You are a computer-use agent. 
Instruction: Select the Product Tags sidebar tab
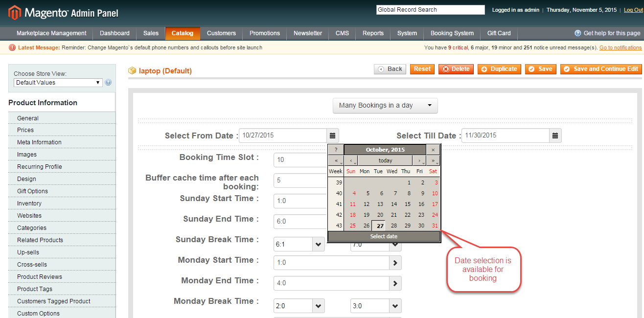[62, 289]
